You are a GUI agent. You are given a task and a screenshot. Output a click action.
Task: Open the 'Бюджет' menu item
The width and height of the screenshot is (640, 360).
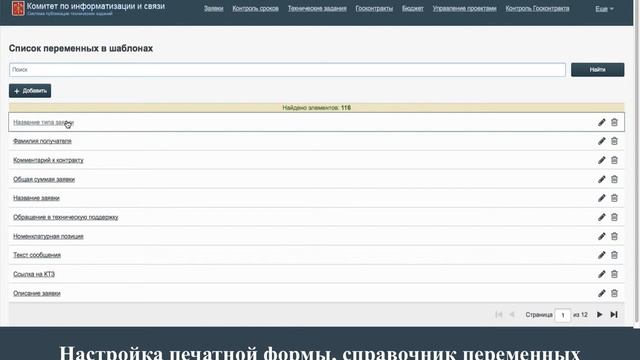pos(413,9)
